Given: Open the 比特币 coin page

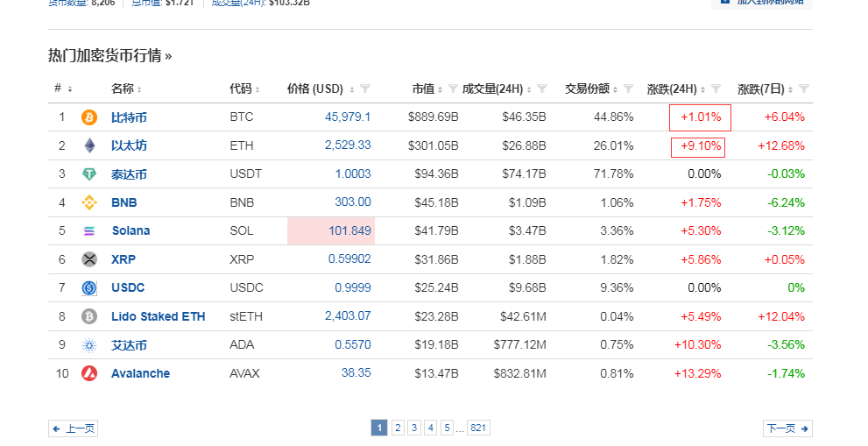Looking at the screenshot, I should (129, 117).
